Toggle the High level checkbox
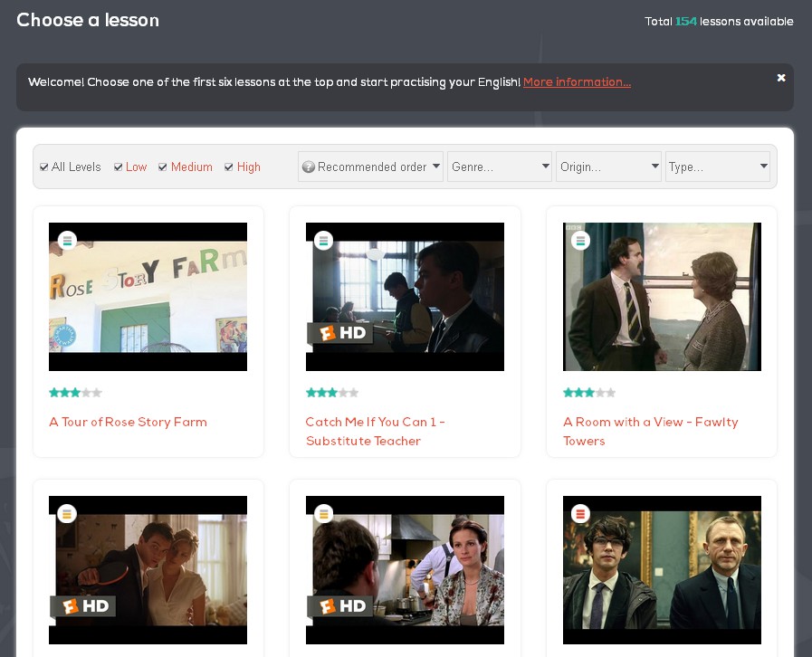 tap(229, 167)
